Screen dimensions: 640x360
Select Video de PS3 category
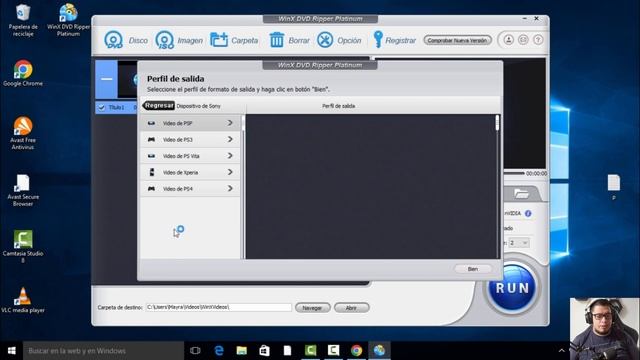190,139
